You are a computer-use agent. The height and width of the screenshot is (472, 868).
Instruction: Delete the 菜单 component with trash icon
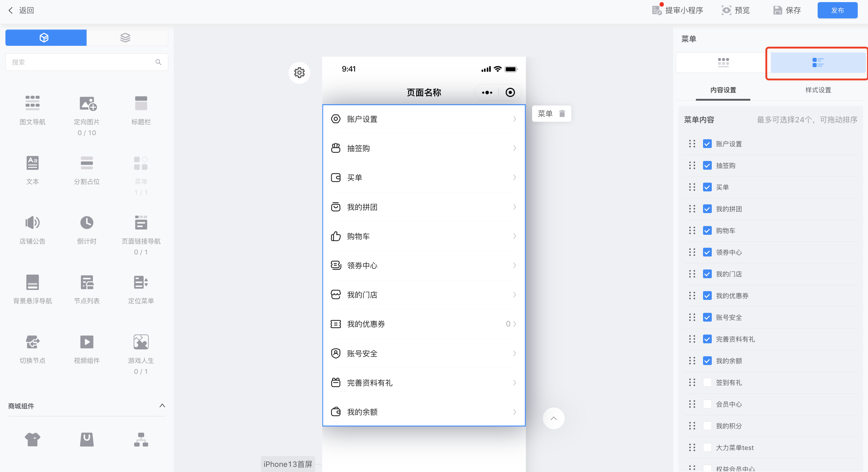[x=562, y=113]
